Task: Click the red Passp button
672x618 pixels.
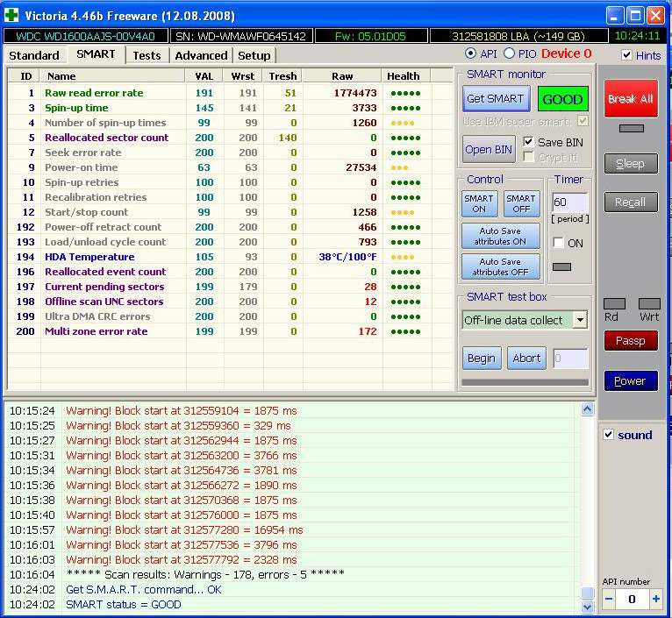Action: click(x=631, y=341)
